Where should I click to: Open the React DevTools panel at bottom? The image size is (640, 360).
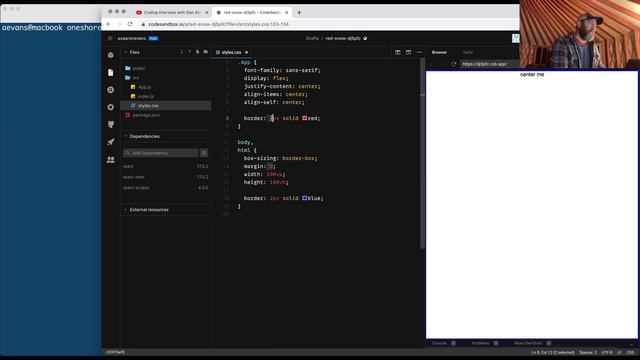pos(532,343)
